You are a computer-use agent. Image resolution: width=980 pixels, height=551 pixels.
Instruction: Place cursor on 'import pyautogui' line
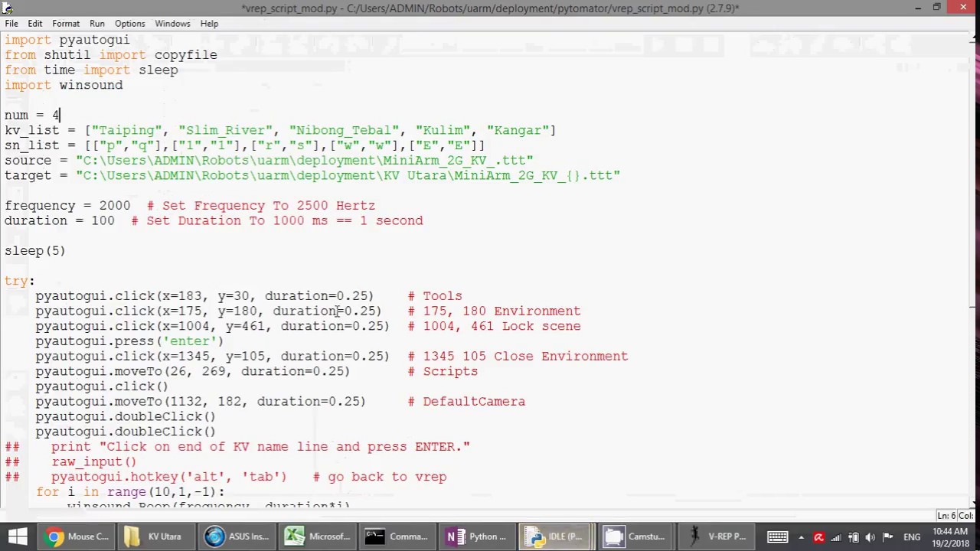pos(67,40)
